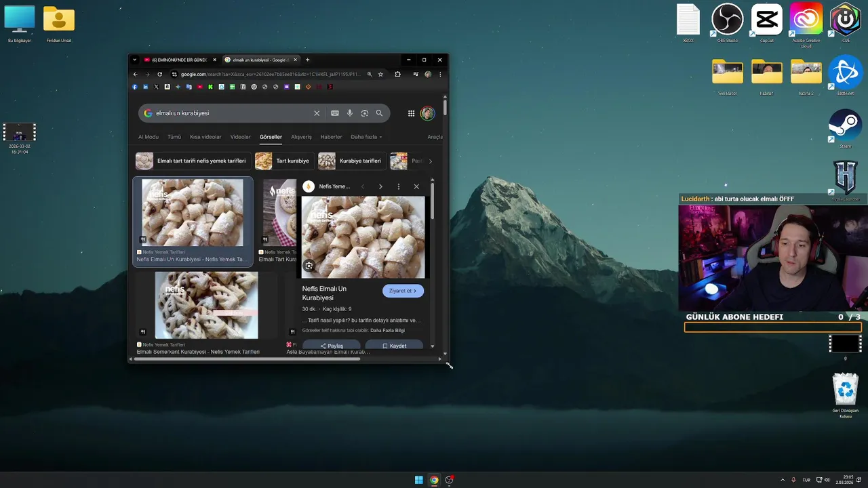Go to next image in preview panel
The width and height of the screenshot is (868, 488).
380,186
